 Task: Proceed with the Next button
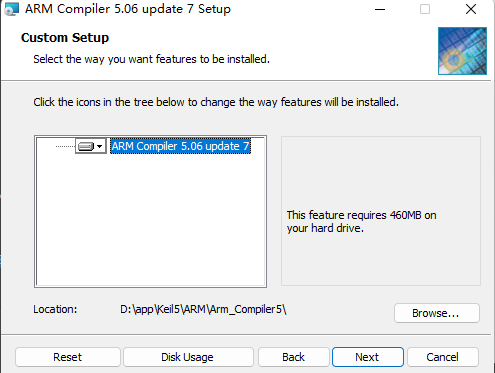368,357
